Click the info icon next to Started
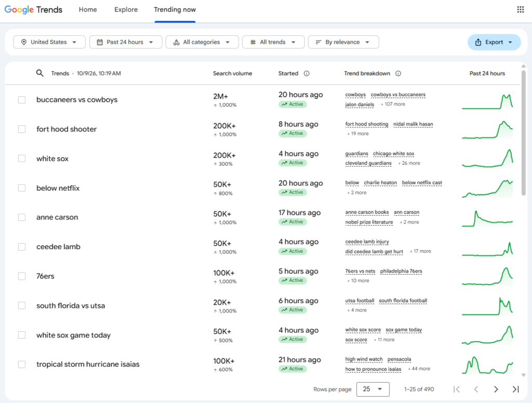Screen dimensions: 532x403 pyautogui.click(x=307, y=73)
